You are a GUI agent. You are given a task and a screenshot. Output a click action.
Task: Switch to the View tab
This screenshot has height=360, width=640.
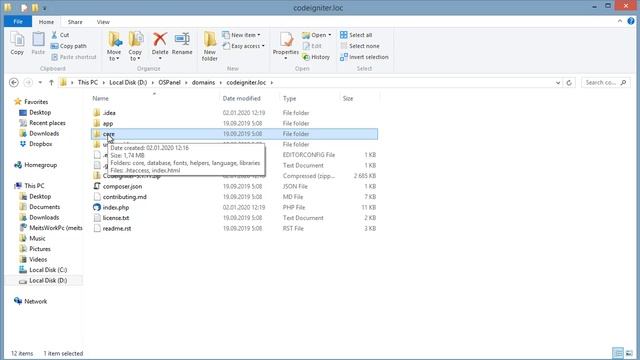click(103, 22)
